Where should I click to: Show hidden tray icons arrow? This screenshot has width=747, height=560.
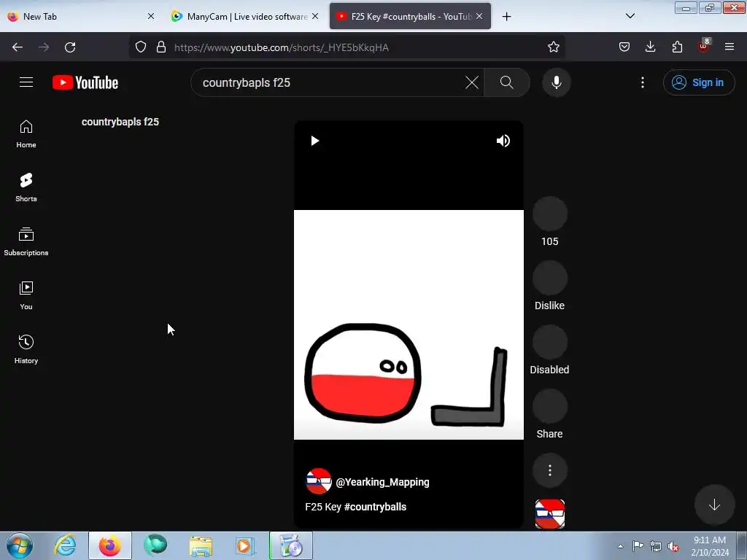[x=620, y=546]
